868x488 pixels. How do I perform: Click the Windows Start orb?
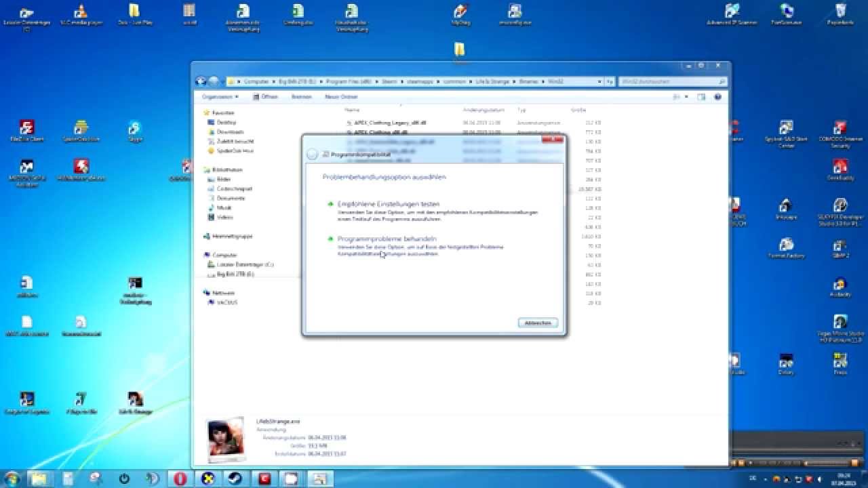pos(13,478)
